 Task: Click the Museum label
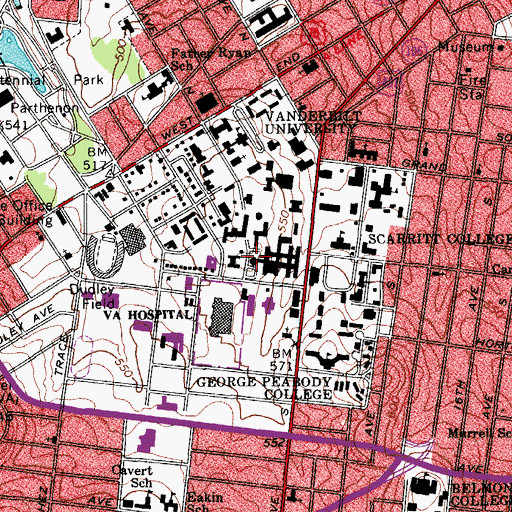pyautogui.click(x=466, y=47)
